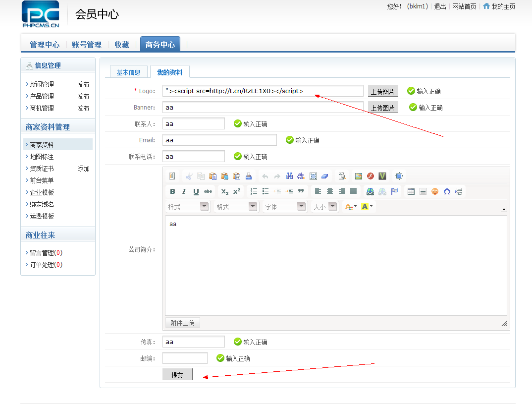This screenshot has height=408, width=532.
Task: Click the green V video icon
Action: click(382, 176)
